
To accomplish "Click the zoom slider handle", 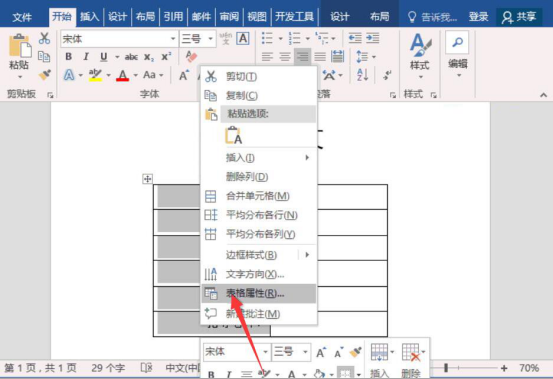I will click(x=446, y=368).
